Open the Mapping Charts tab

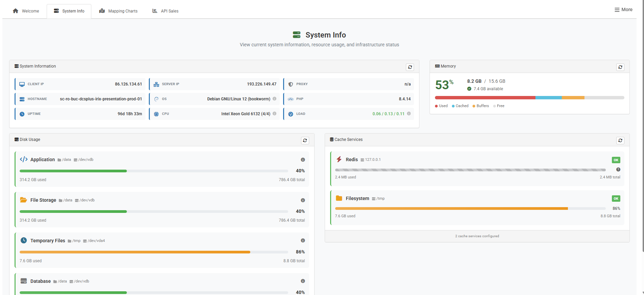pos(118,11)
